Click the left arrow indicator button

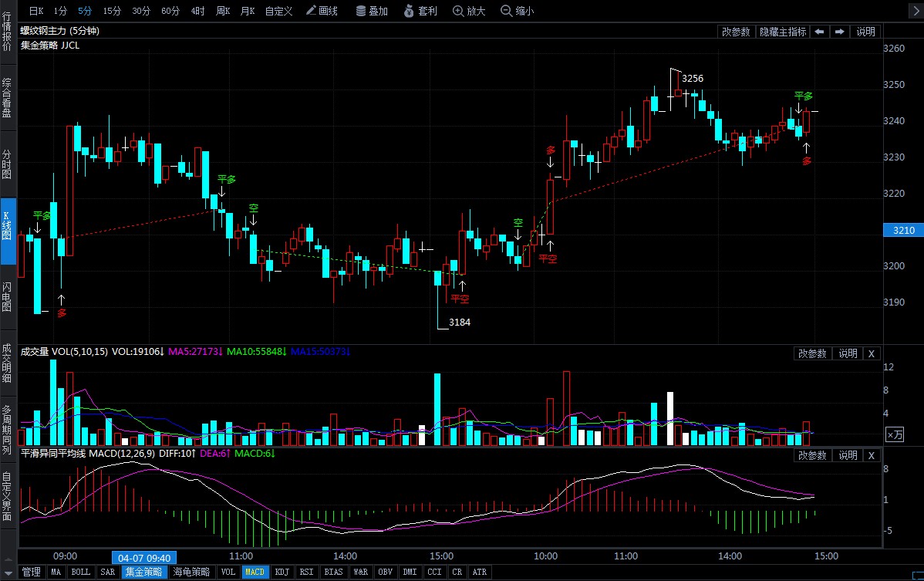(x=819, y=32)
